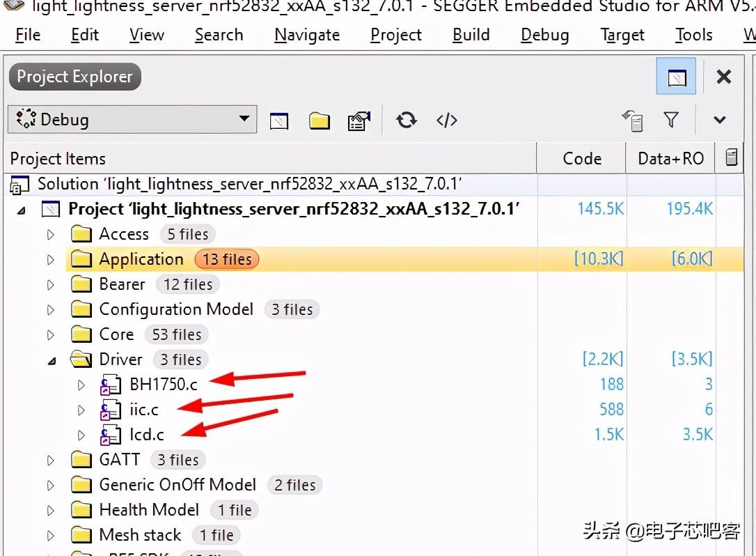The height and width of the screenshot is (556, 756).
Task: Open the File menu
Action: tap(28, 35)
